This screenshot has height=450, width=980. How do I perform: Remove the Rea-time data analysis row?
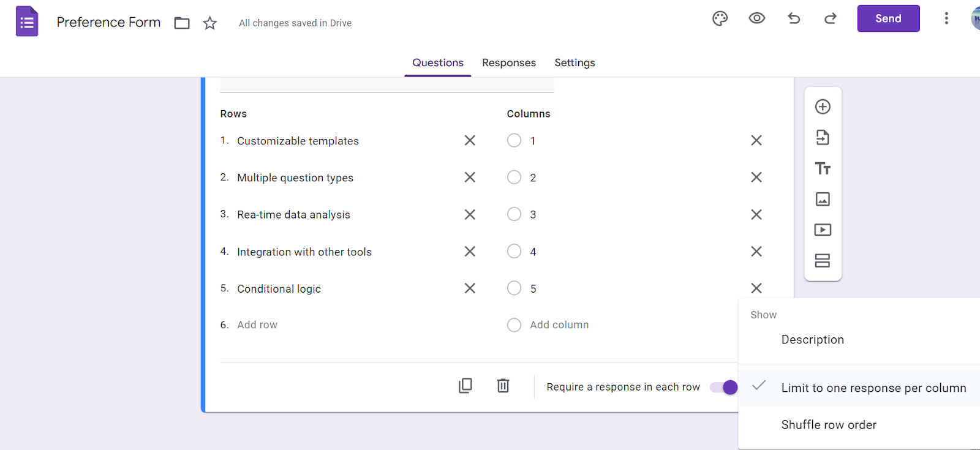[470, 214]
